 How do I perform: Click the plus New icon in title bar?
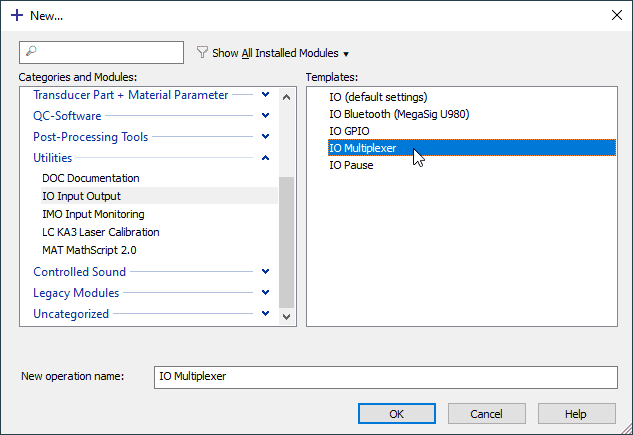coord(17,16)
